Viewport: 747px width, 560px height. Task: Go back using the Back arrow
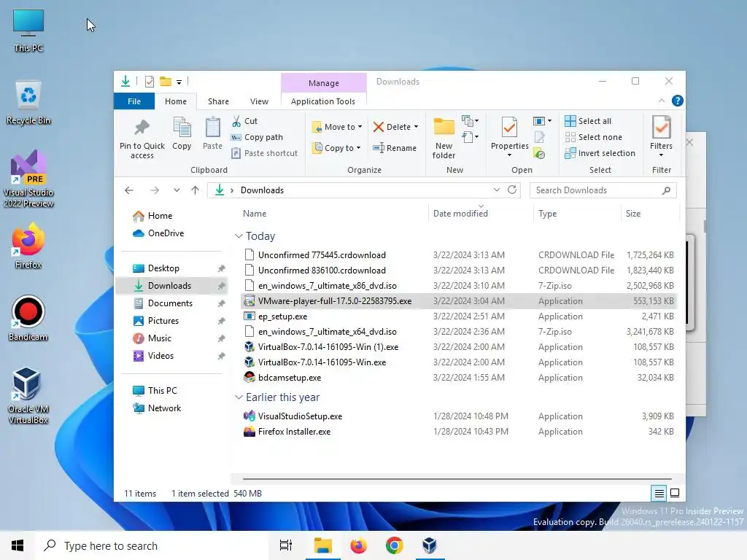(129, 190)
